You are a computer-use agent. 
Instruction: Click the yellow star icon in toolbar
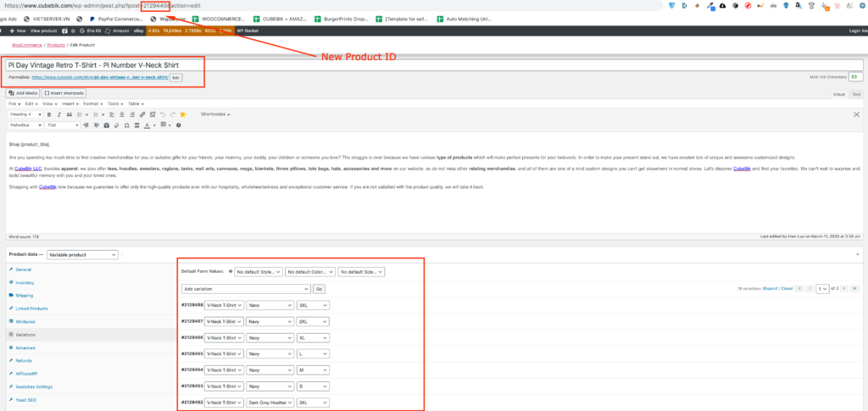[183, 114]
